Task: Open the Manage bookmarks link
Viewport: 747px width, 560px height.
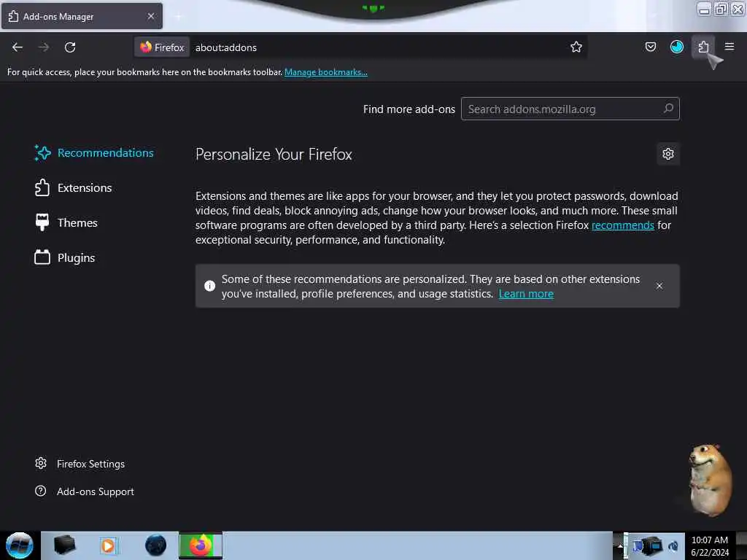Action: pyautogui.click(x=326, y=72)
